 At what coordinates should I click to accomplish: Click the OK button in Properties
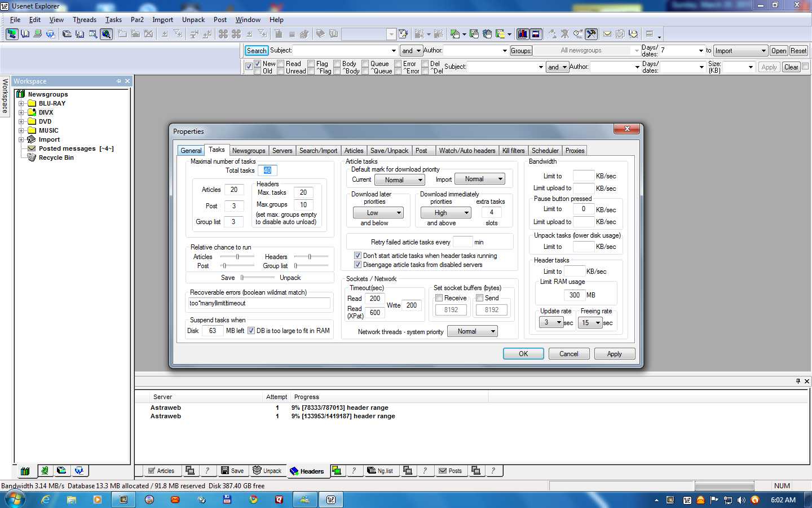point(523,354)
